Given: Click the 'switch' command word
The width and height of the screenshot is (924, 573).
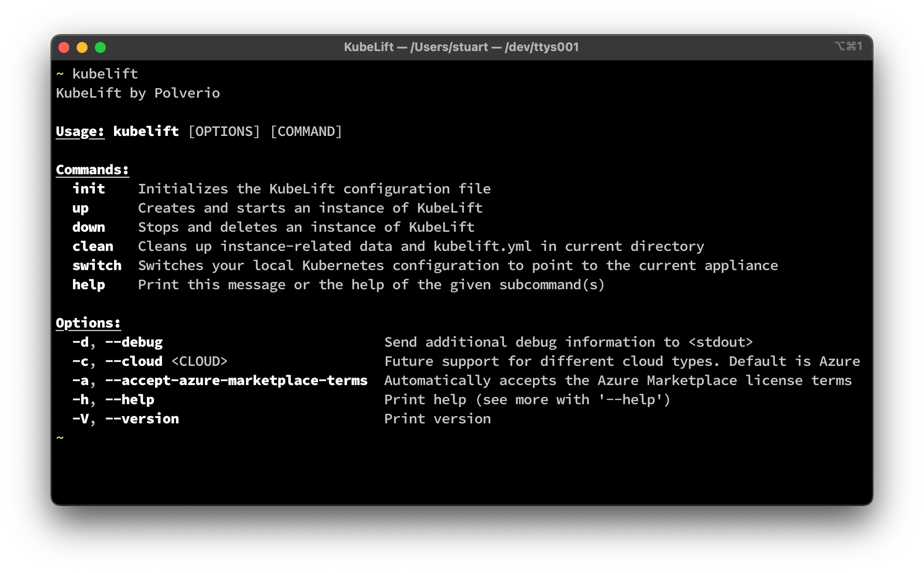Looking at the screenshot, I should (x=97, y=266).
